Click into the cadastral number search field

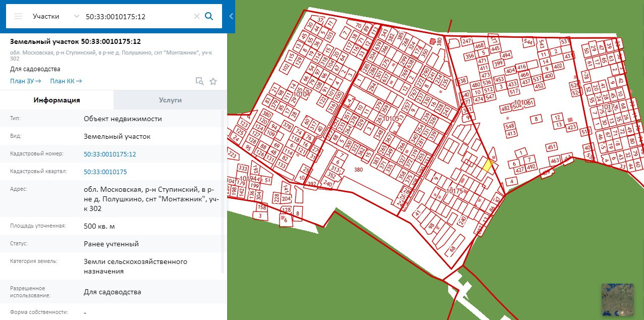click(136, 16)
